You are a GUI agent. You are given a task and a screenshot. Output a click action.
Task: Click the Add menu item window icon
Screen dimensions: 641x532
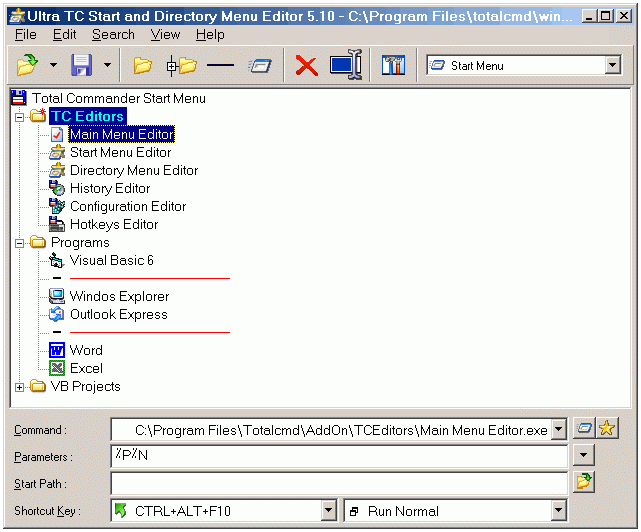tap(260, 65)
